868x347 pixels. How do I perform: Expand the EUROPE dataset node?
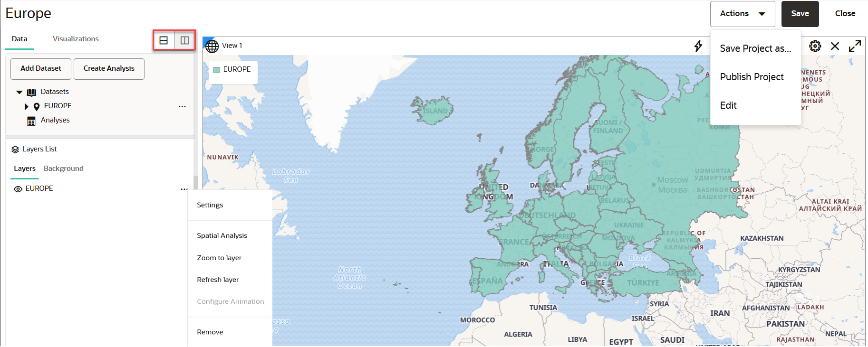pyautogui.click(x=27, y=106)
